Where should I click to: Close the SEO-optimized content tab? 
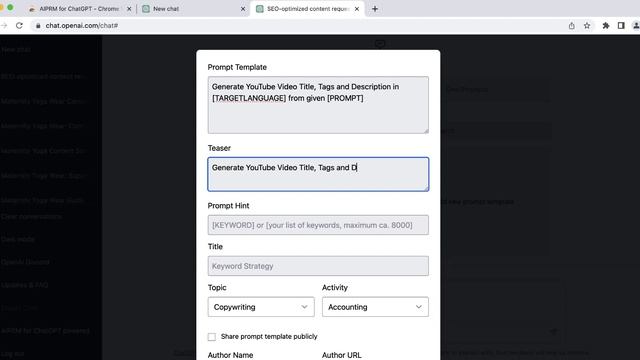tap(357, 9)
